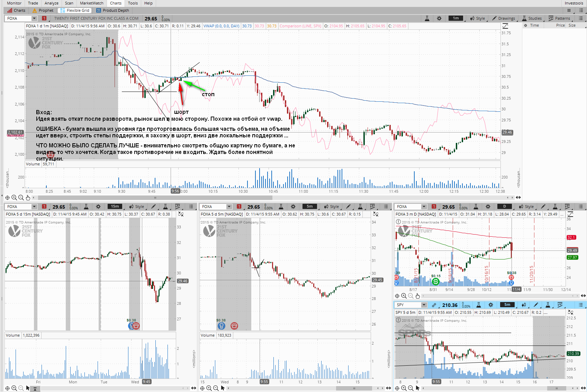Click the red link badge in 15m chart
The width and height of the screenshot is (587, 392).
(x=44, y=207)
